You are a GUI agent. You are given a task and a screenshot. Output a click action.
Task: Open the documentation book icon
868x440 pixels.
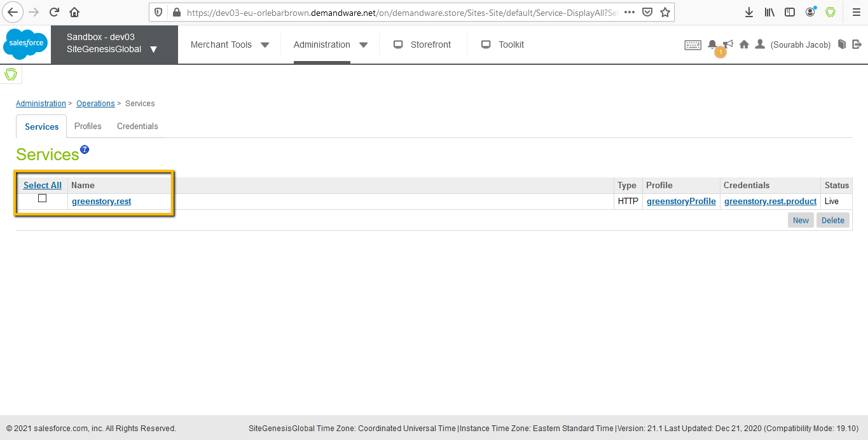pos(842,45)
